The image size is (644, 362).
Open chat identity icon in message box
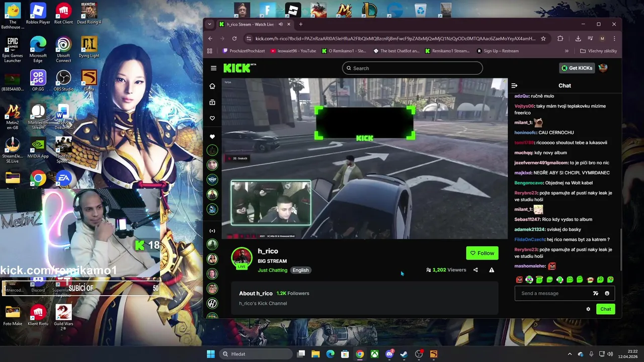596,293
